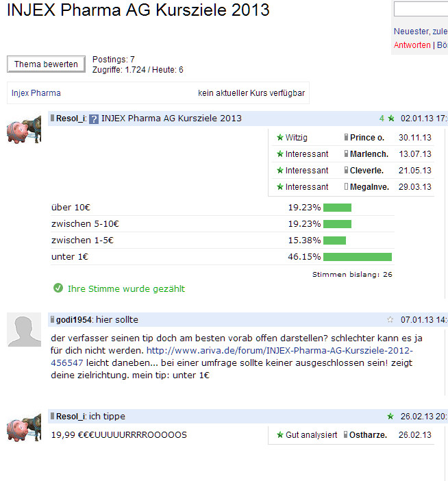The image size is (448, 481).
Task: Click status icon beside Prince o.
Action: click(346, 137)
